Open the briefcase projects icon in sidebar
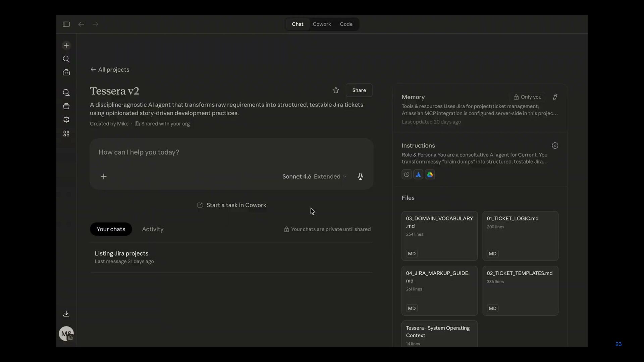The height and width of the screenshot is (362, 644). [66, 73]
